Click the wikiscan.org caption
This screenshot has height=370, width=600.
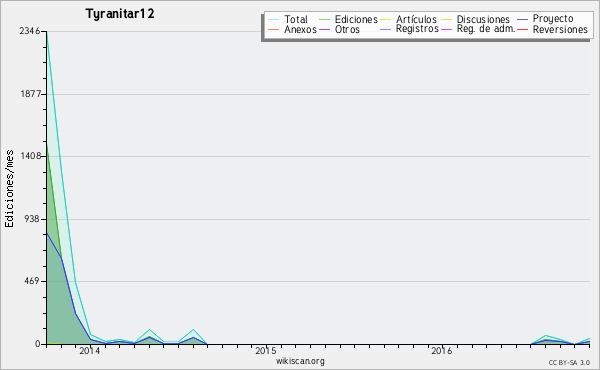[x=300, y=361]
